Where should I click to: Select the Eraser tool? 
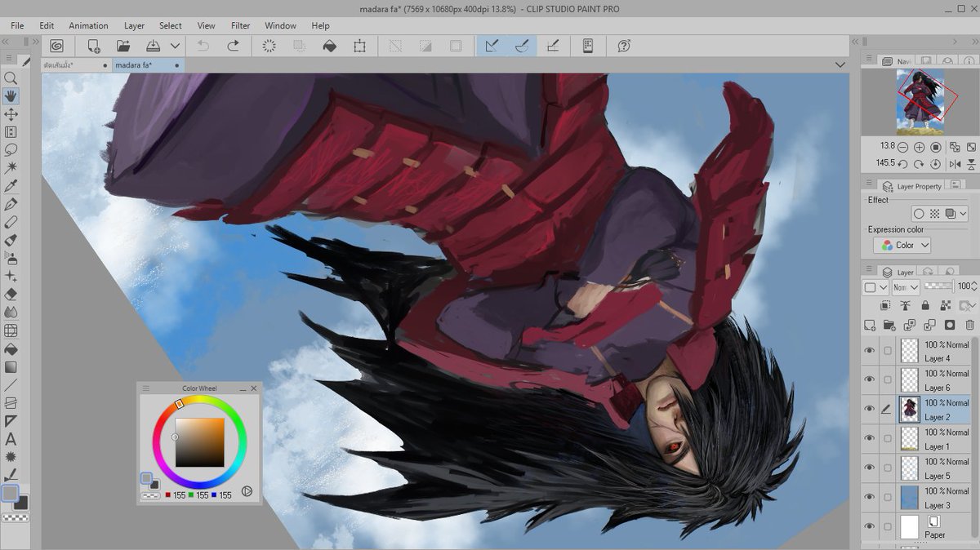11,295
